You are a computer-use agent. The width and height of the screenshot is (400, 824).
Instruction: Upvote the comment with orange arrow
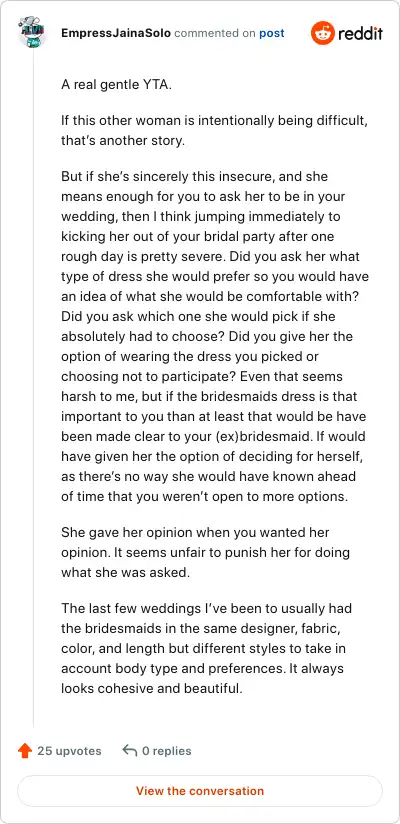coord(25,751)
